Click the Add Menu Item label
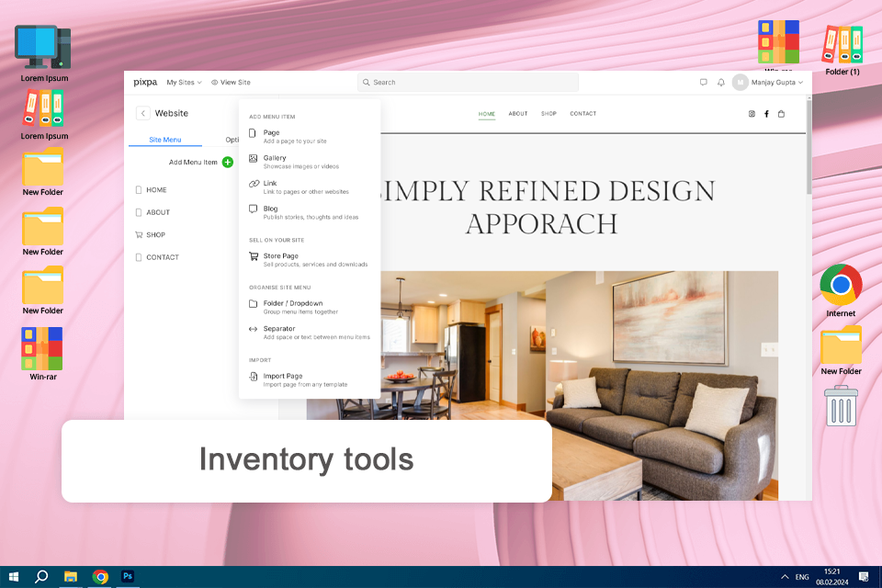 [x=193, y=162]
